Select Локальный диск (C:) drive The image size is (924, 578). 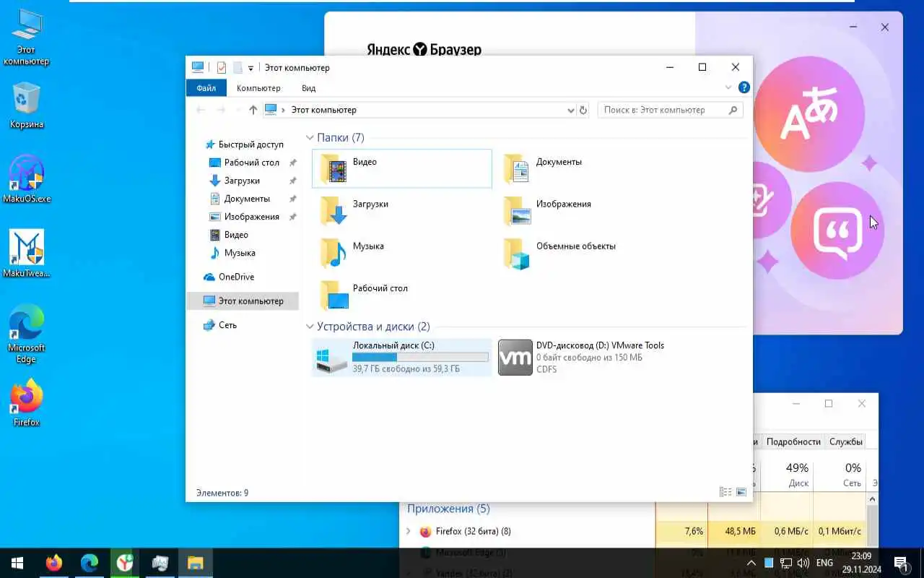[x=401, y=358]
